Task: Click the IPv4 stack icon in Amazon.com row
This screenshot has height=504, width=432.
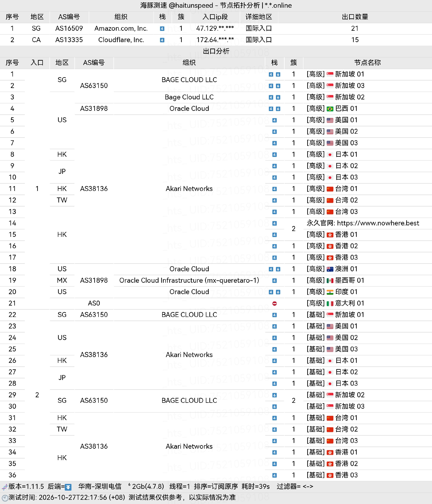Action: point(162,29)
